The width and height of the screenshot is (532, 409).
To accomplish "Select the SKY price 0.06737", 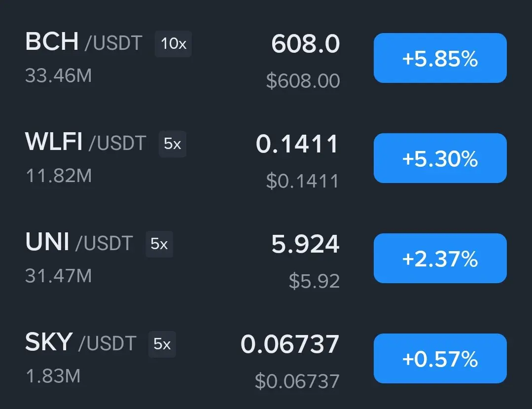I will tap(290, 344).
